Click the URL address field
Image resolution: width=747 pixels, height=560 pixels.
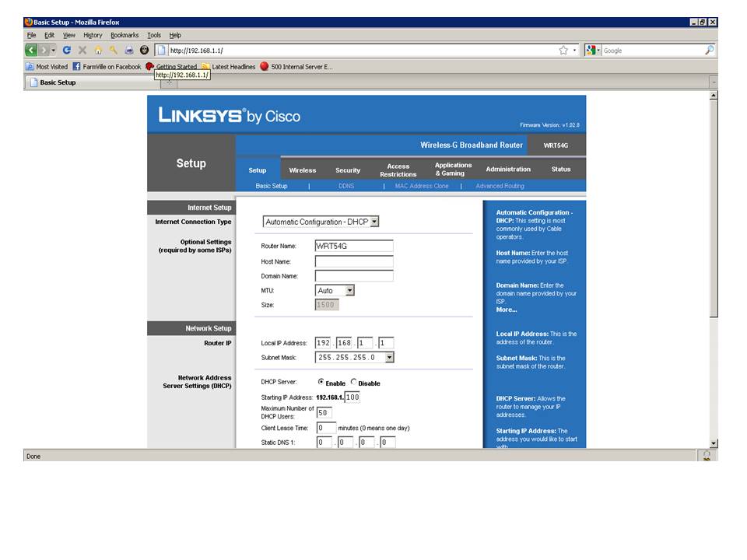362,50
